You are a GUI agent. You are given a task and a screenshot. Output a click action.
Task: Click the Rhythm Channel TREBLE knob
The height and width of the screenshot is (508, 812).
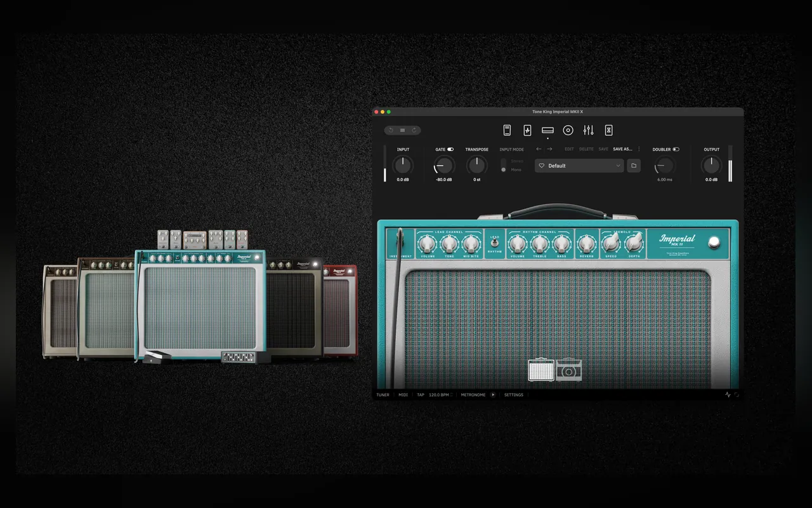(x=539, y=243)
